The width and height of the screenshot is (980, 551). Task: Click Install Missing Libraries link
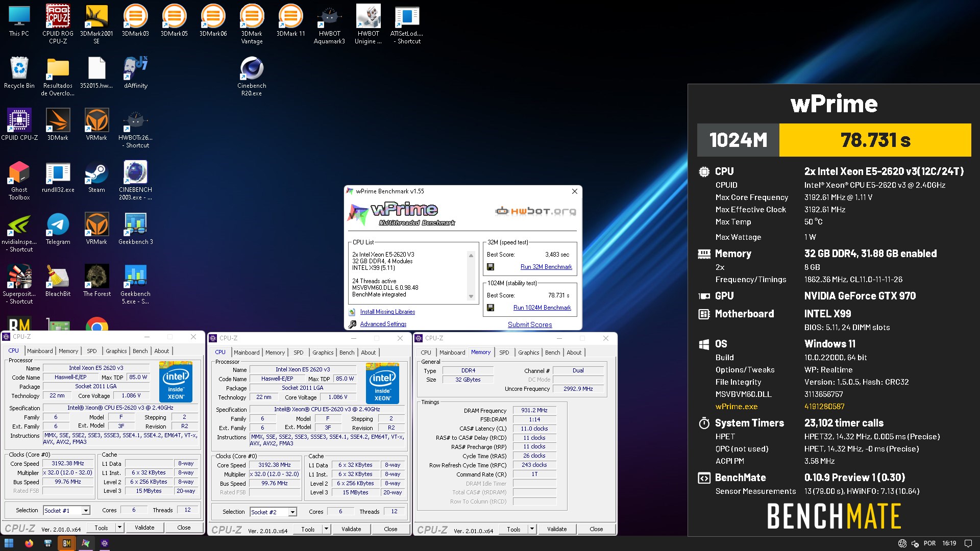(387, 312)
